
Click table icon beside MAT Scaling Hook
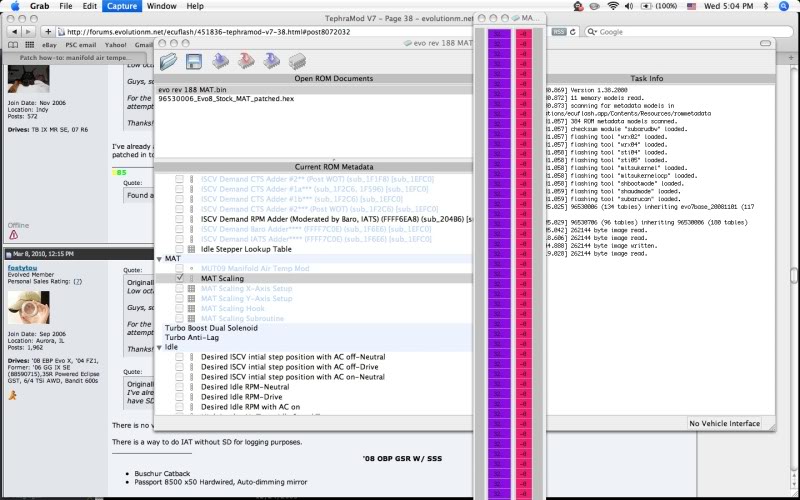coord(191,309)
